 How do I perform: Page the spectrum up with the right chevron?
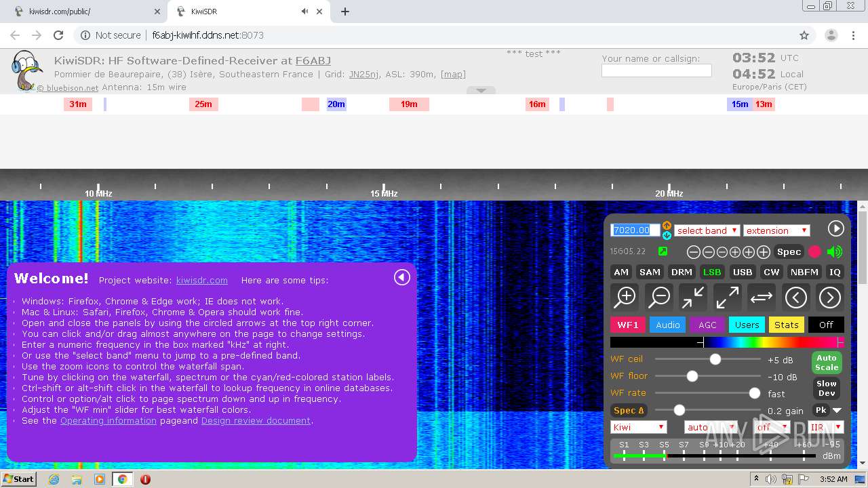click(830, 297)
